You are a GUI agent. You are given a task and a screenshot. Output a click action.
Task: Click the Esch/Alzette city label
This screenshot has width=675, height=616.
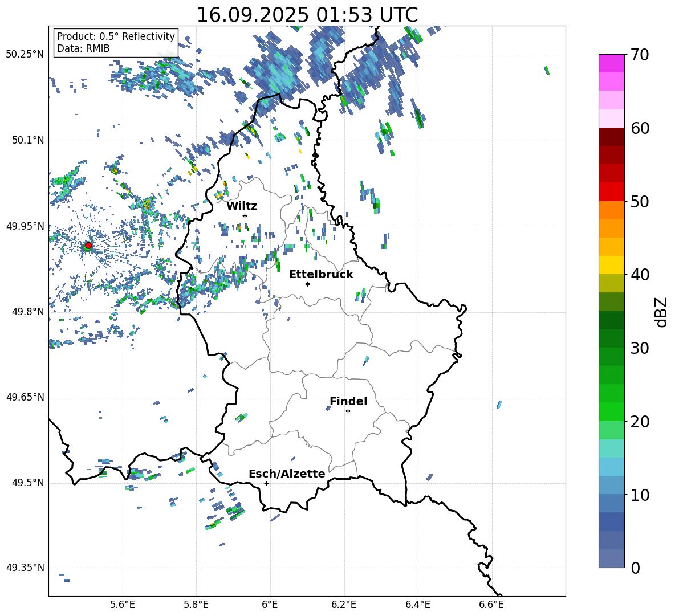(x=287, y=474)
